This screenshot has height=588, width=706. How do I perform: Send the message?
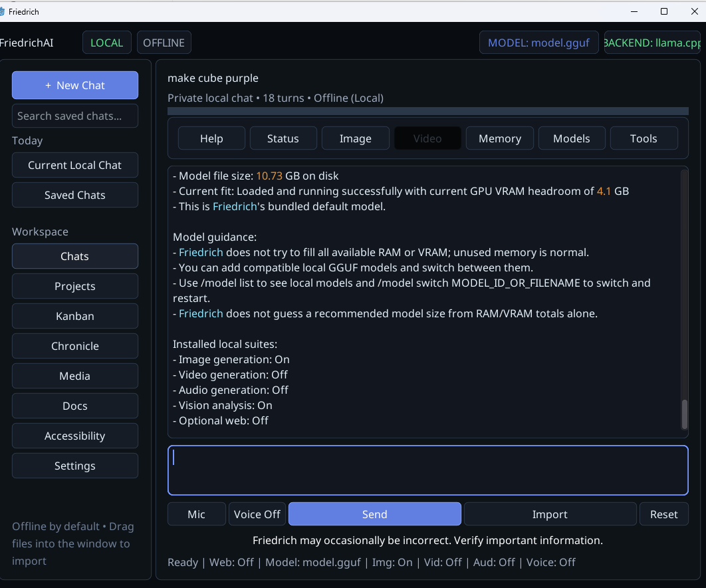click(x=375, y=514)
